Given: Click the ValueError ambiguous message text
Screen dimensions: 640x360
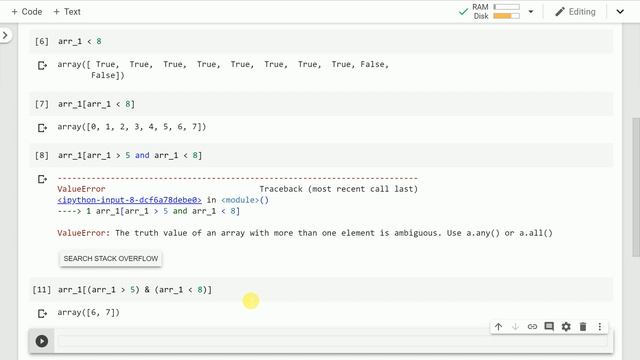Looking at the screenshot, I should (x=305, y=233).
